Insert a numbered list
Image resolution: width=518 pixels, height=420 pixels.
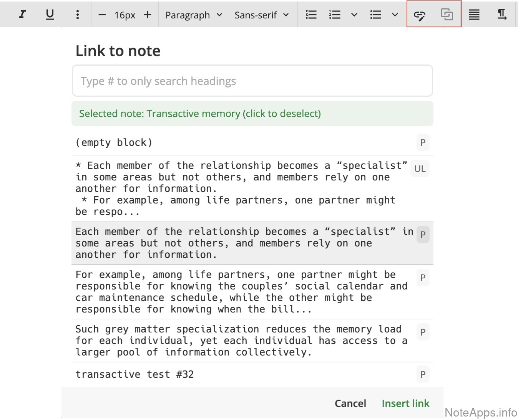[335, 15]
